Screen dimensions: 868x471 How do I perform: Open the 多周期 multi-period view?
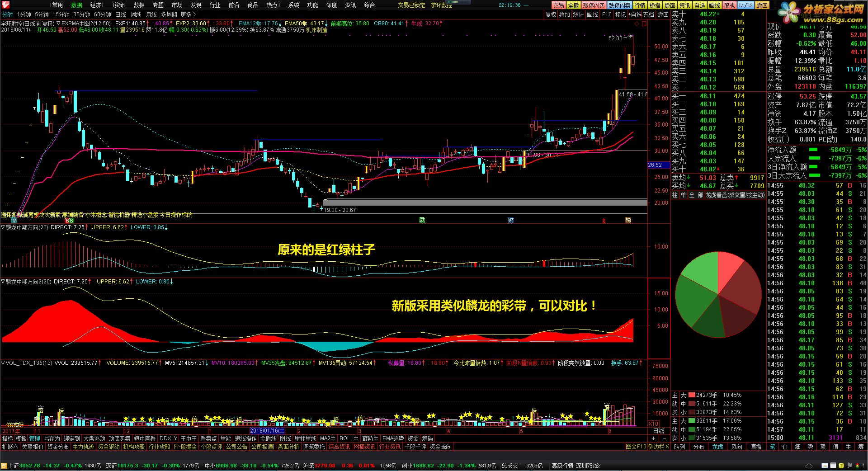(169, 14)
